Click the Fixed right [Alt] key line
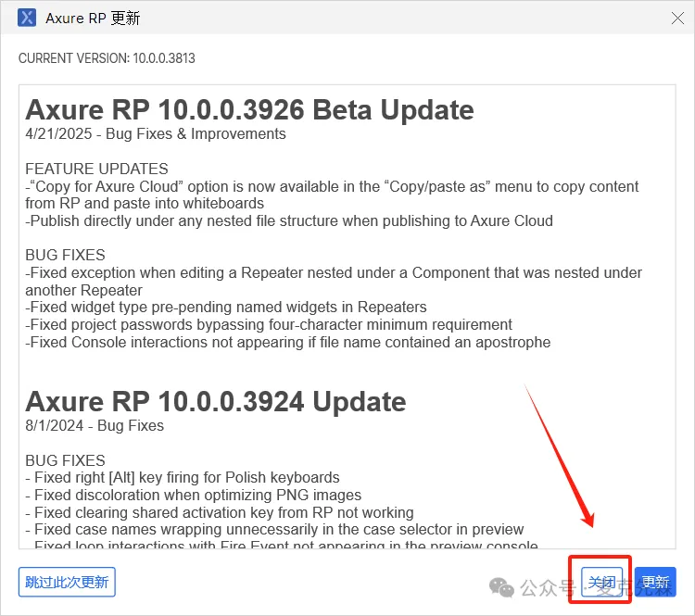Screen dimensions: 695x616 pos(183,478)
